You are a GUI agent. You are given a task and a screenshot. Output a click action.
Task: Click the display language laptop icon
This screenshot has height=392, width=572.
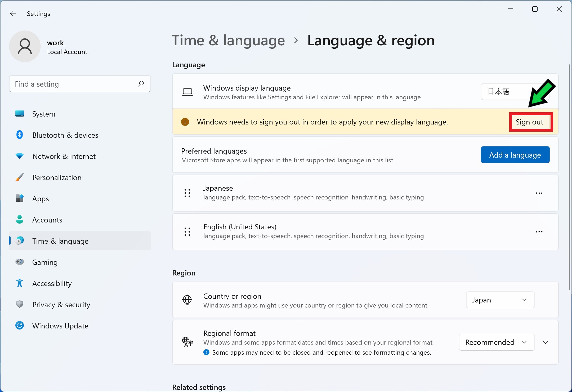[x=187, y=92]
